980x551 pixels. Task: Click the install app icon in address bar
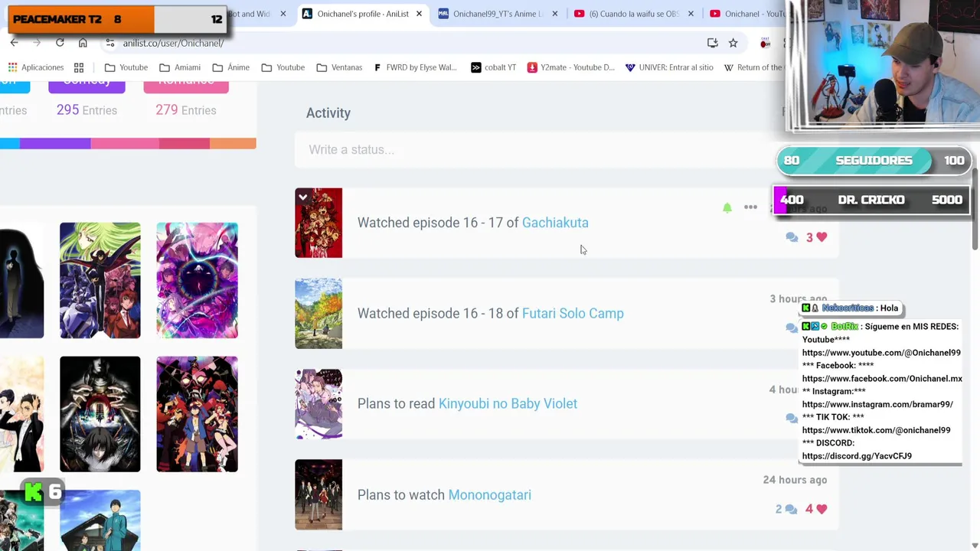pos(712,43)
